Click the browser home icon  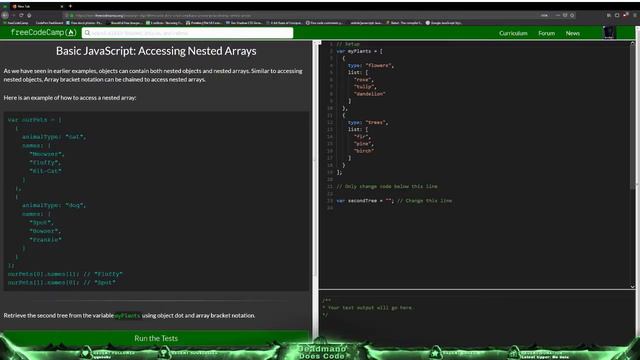[x=29, y=15]
